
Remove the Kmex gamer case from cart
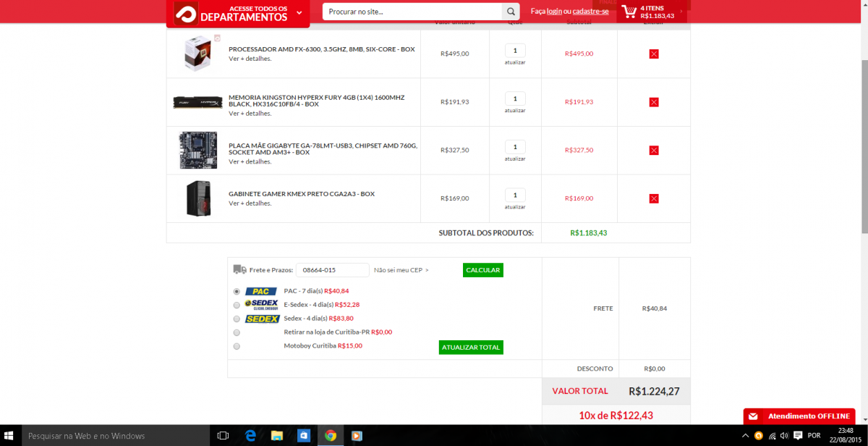[x=654, y=198]
